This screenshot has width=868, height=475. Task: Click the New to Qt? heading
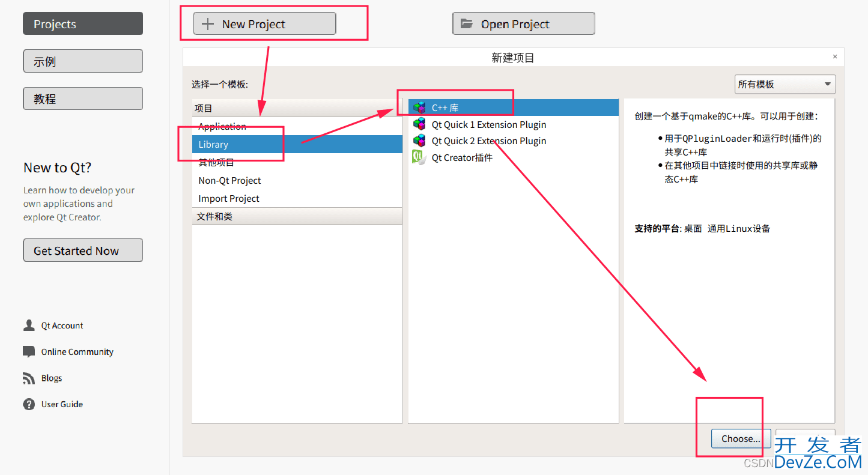click(57, 168)
